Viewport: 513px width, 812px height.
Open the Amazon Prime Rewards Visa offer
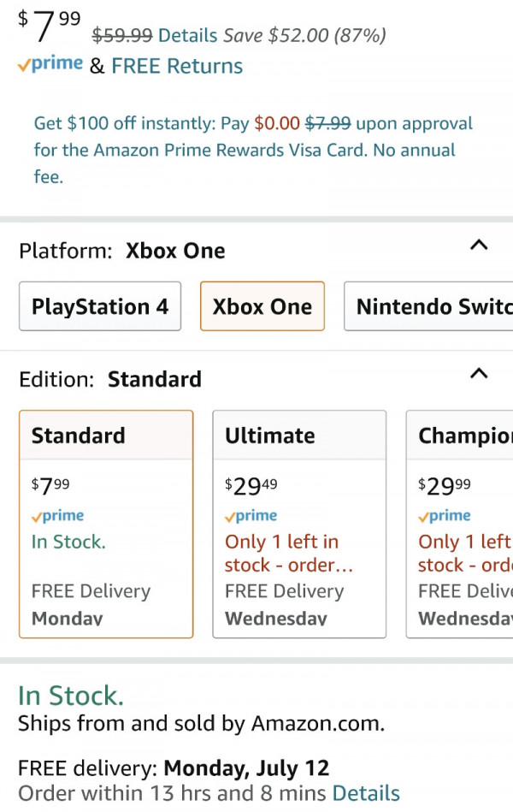point(253,151)
